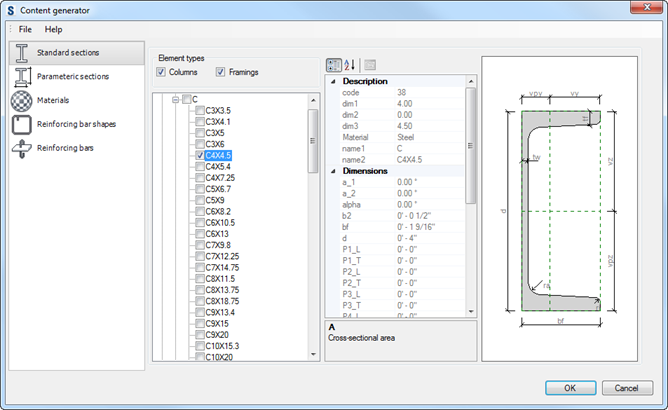Switch property grid to Categorized view

[x=334, y=64]
